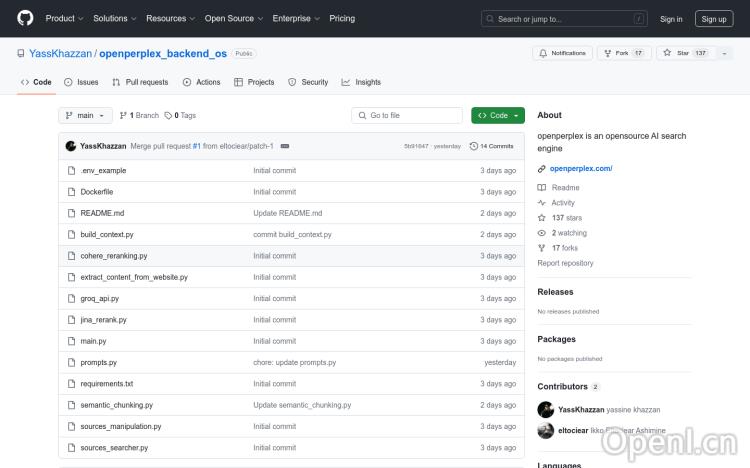Image resolution: width=750 pixels, height=468 pixels.
Task: Click the GitHub logo icon
Action: tap(25, 19)
